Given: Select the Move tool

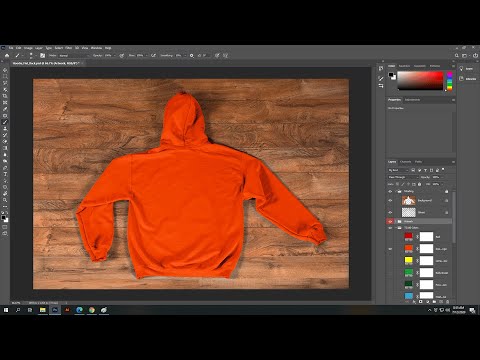Looking at the screenshot, I should (5, 70).
